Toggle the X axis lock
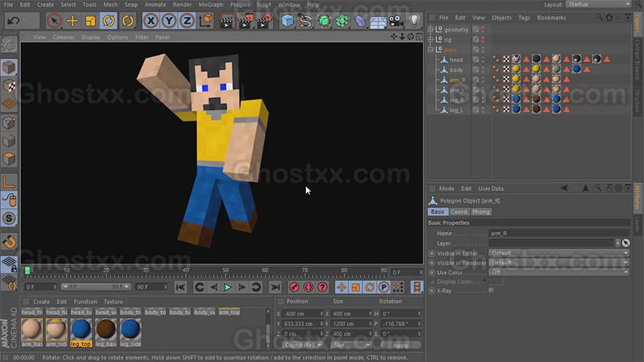 [151, 20]
